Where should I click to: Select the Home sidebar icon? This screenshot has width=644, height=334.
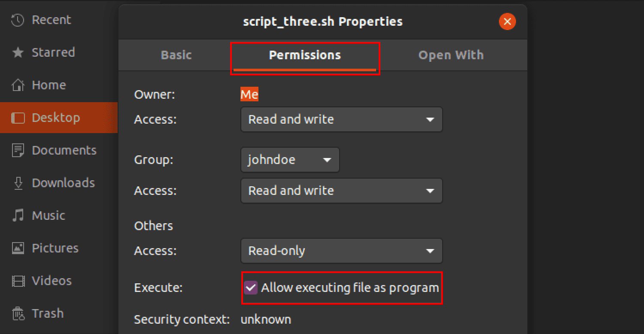[49, 85]
